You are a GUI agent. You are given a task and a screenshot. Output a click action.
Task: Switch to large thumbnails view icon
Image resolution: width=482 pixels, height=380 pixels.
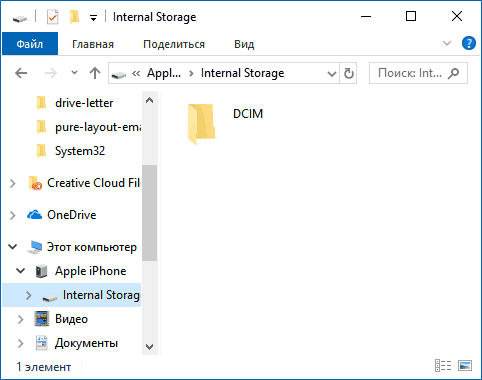click(x=465, y=366)
